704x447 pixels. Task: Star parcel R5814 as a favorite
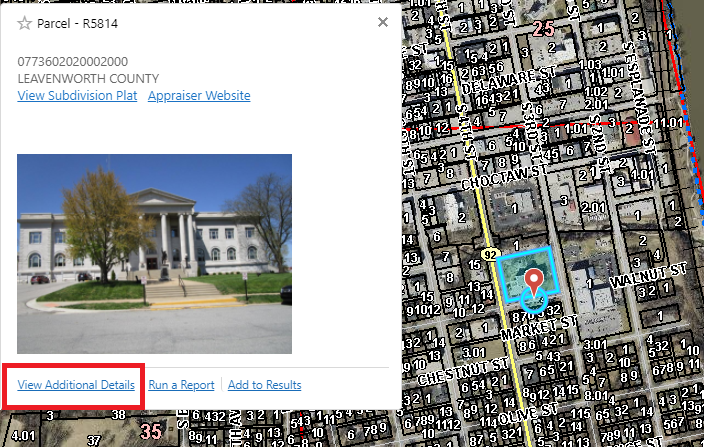pos(24,23)
